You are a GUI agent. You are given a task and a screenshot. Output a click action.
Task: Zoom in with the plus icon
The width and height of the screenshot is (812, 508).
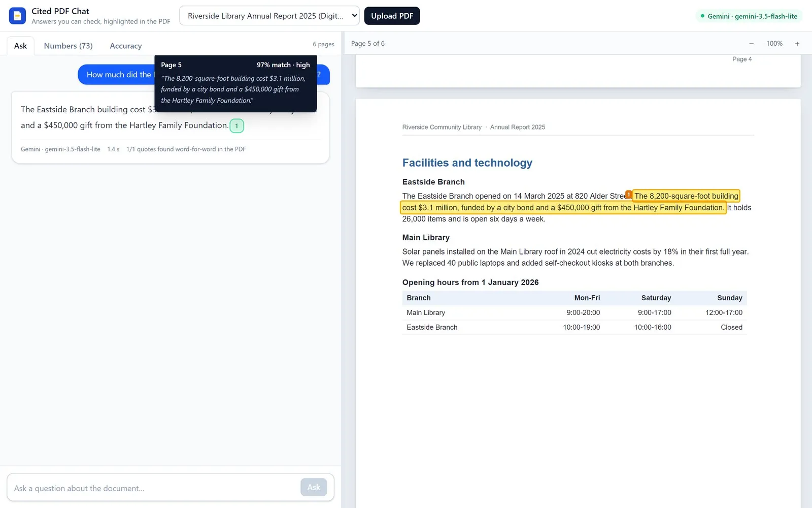coord(797,44)
